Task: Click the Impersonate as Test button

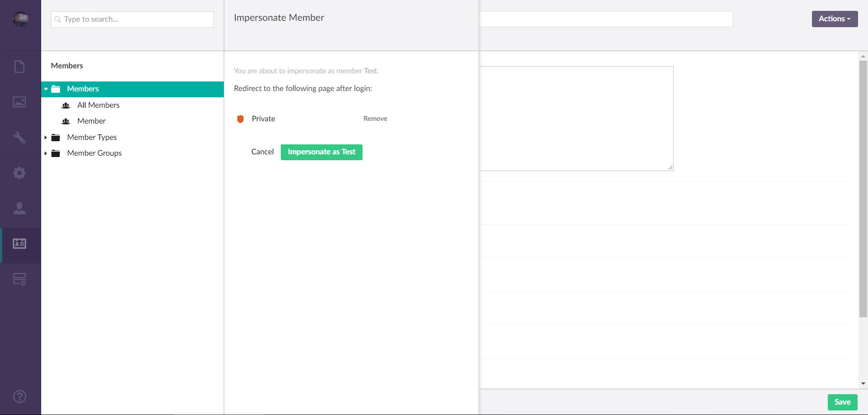Action: (321, 152)
